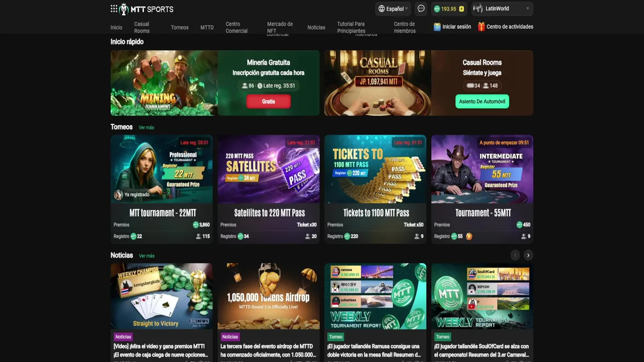Open the 1,050,000 Tokens Airdrop news thumbnail
Image resolution: width=644 pixels, height=362 pixels.
pyautogui.click(x=269, y=296)
